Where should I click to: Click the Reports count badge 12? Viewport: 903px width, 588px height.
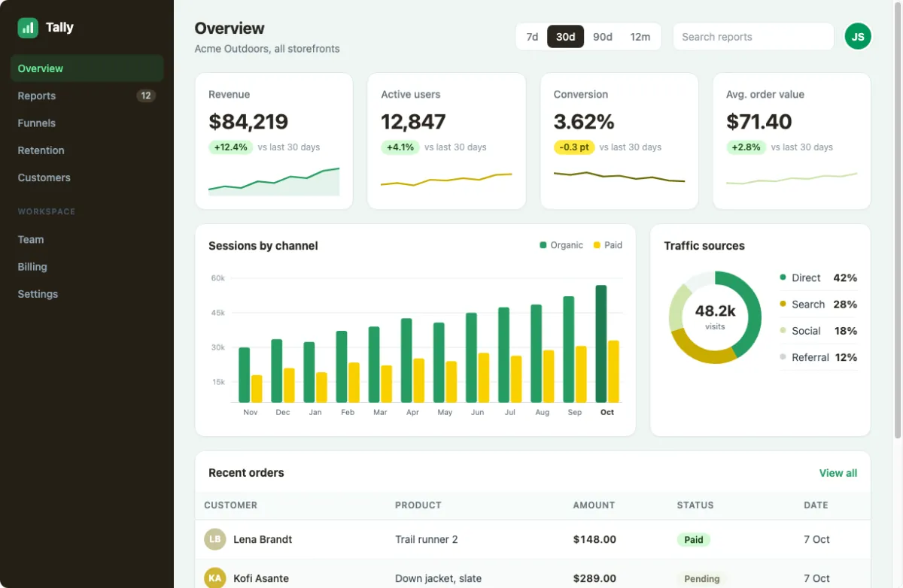[x=146, y=95]
